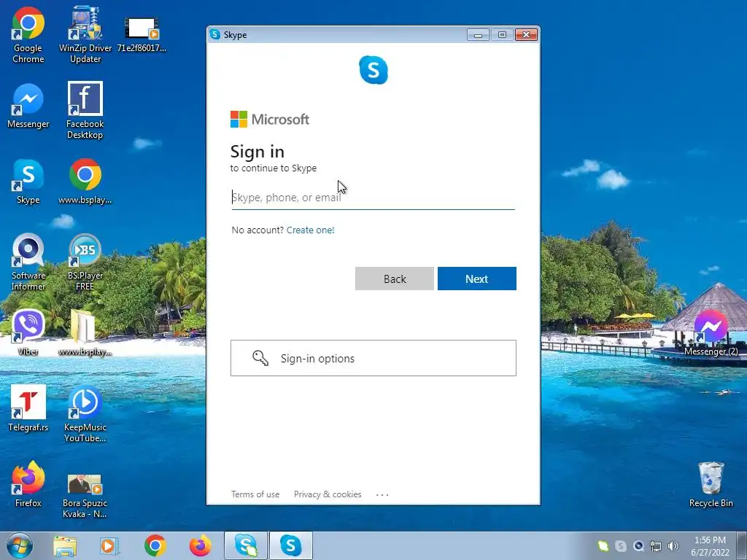Select the Messenger desktop shortcut
747x560 pixels.
coord(28,106)
